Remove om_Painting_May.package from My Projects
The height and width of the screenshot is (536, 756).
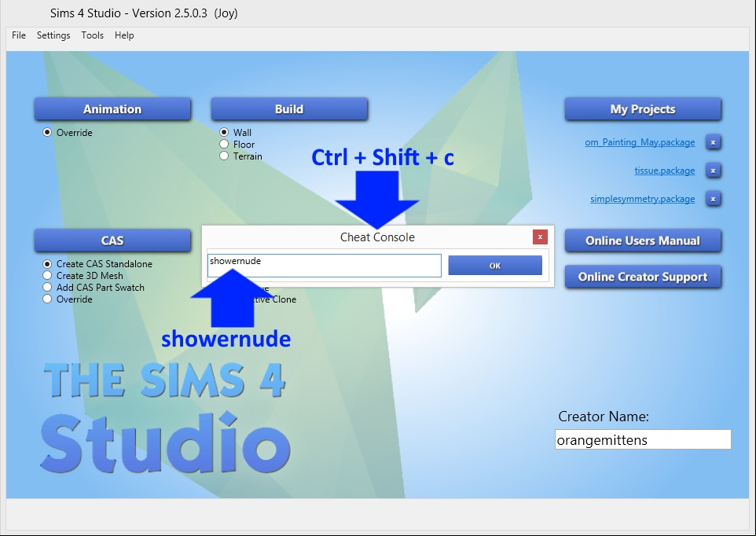pos(713,142)
